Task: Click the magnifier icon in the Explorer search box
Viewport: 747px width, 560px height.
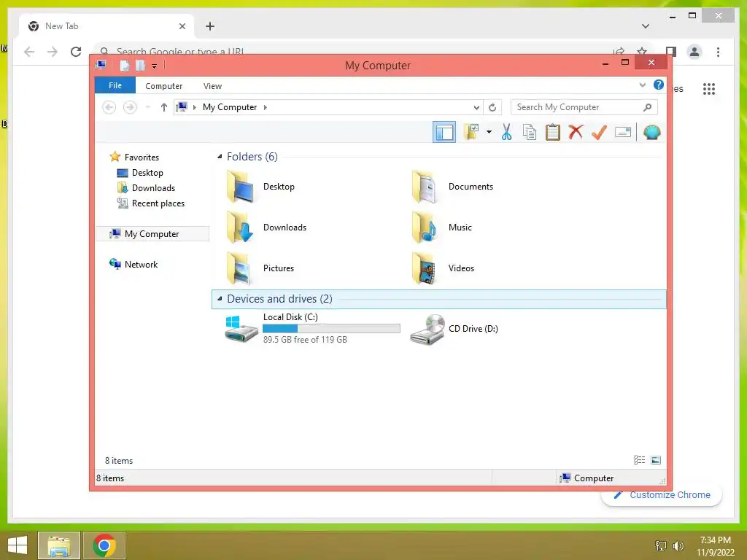Action: point(648,107)
